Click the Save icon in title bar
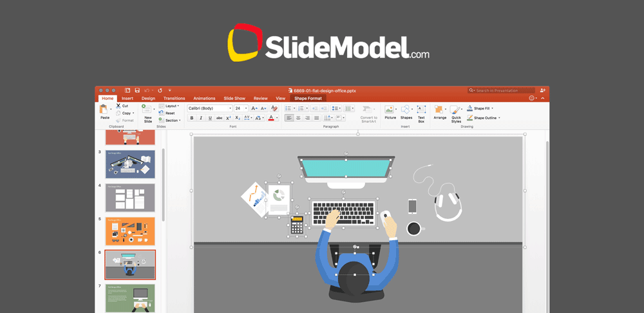This screenshot has height=313, width=644. point(137,90)
